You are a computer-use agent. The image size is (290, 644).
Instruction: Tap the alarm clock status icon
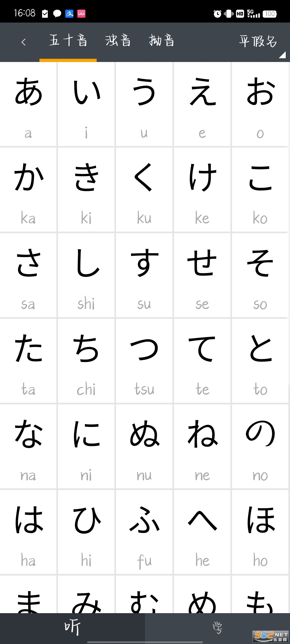tap(217, 14)
